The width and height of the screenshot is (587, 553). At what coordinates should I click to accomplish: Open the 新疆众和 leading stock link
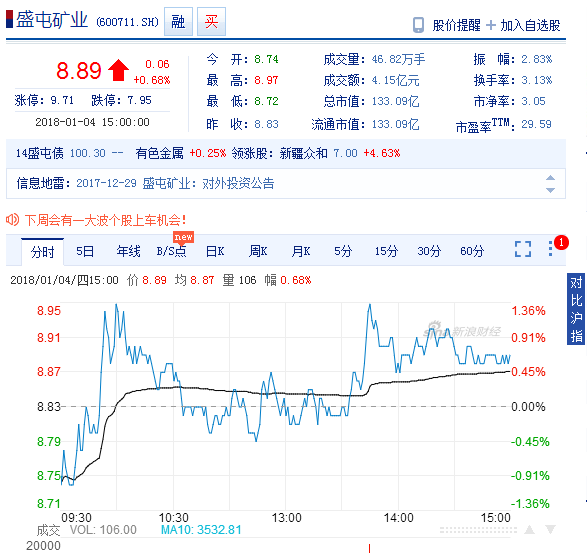[x=304, y=153]
